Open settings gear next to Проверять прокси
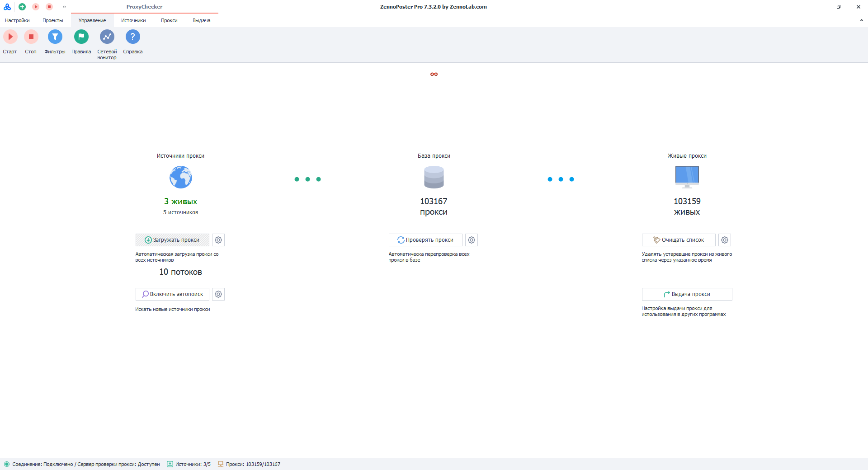The image size is (868, 470). coord(472,240)
